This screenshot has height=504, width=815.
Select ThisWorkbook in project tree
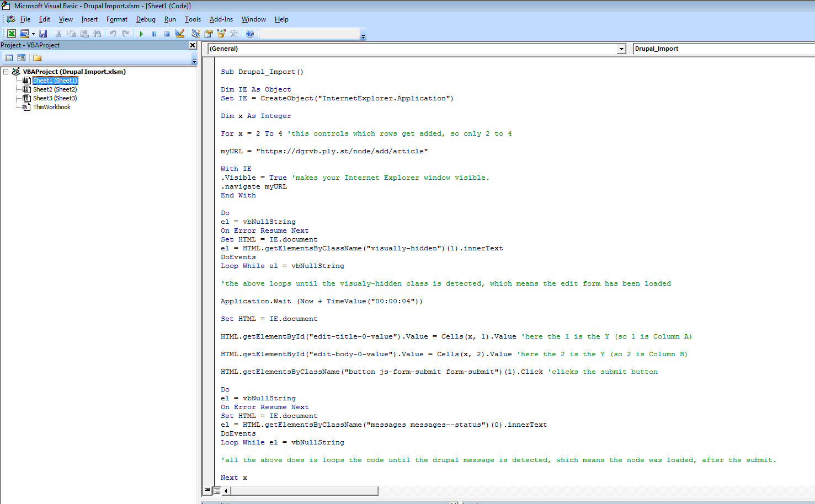point(52,107)
